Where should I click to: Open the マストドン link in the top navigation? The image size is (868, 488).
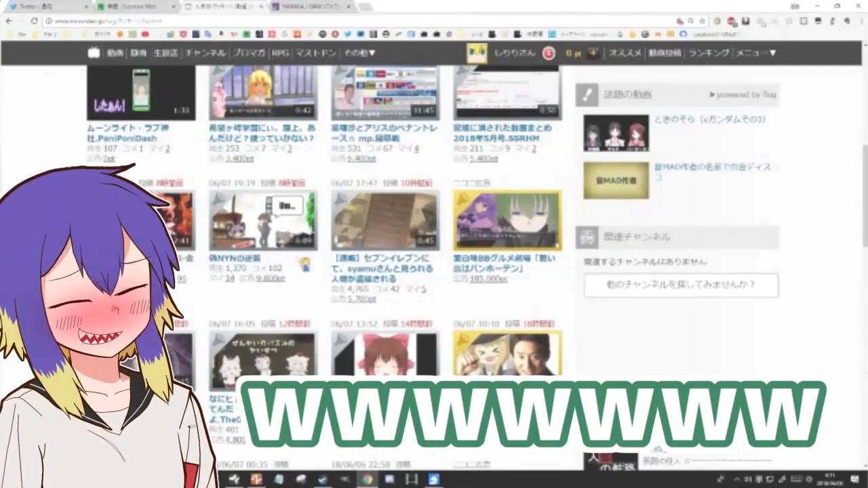(x=316, y=53)
